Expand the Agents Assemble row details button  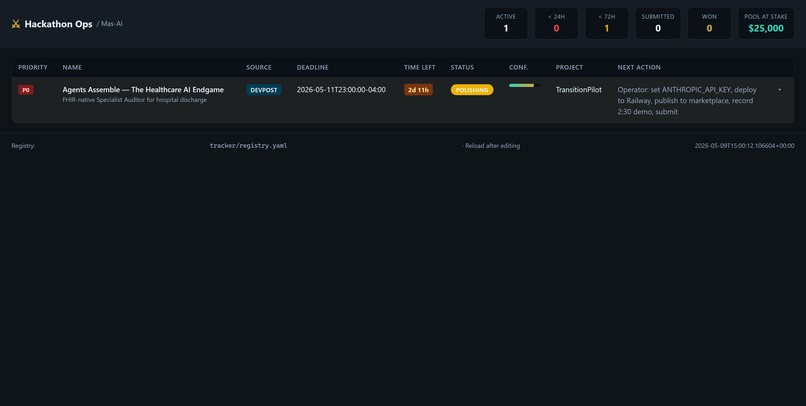(779, 90)
